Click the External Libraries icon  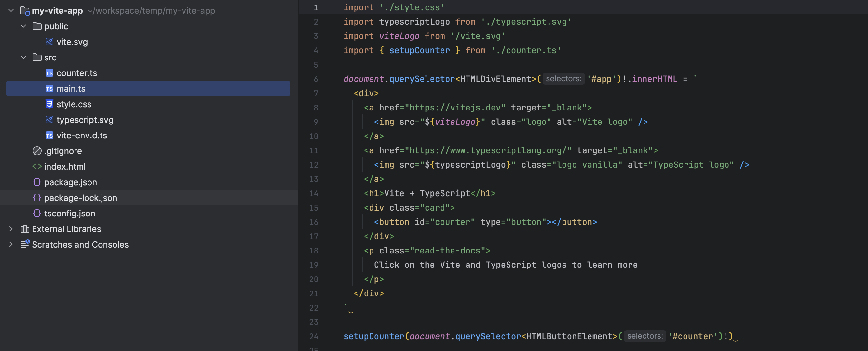click(25, 229)
